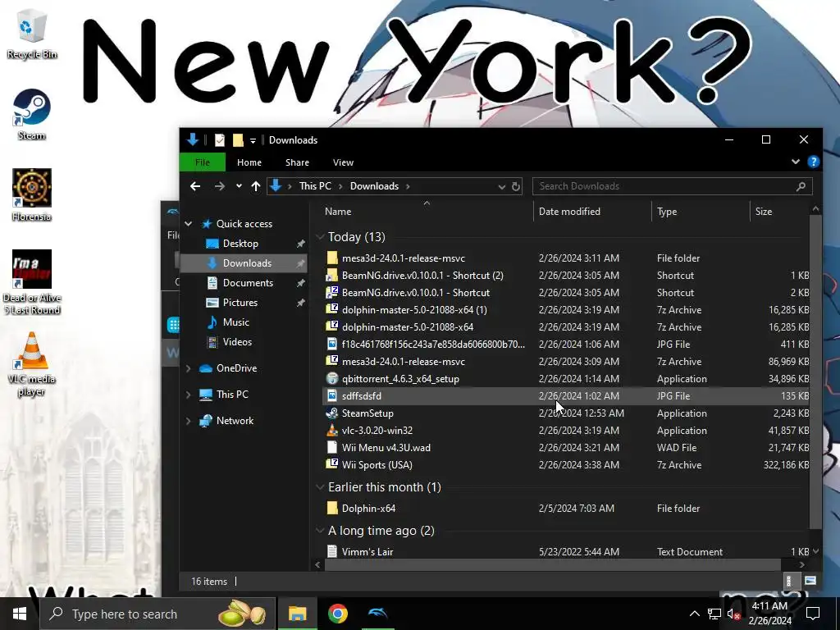Open Dead or Alive 5 Last Round shortcut
Viewport: 840px width, 630px height.
pos(32,282)
